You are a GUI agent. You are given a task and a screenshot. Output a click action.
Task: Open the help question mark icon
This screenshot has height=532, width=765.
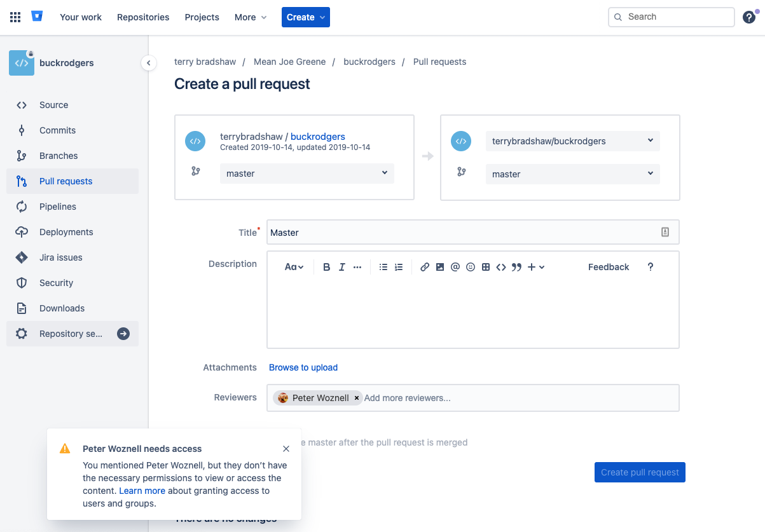point(749,17)
